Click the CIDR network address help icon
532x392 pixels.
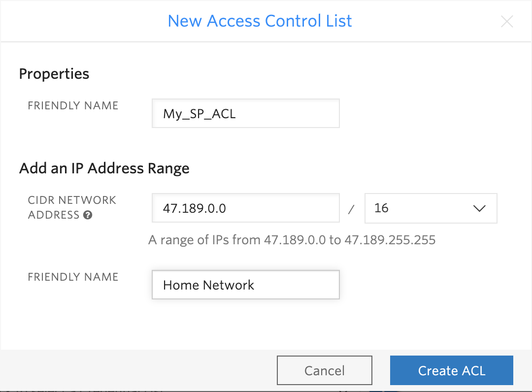point(88,215)
